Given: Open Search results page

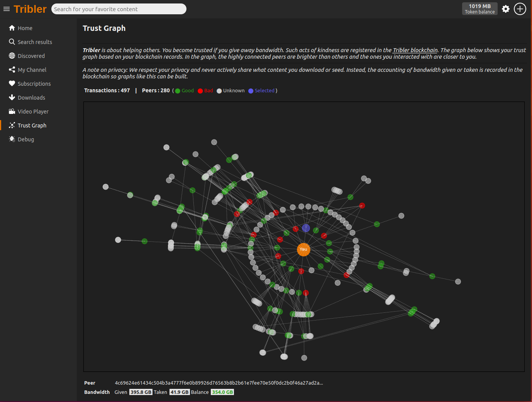Looking at the screenshot, I should [x=35, y=42].
